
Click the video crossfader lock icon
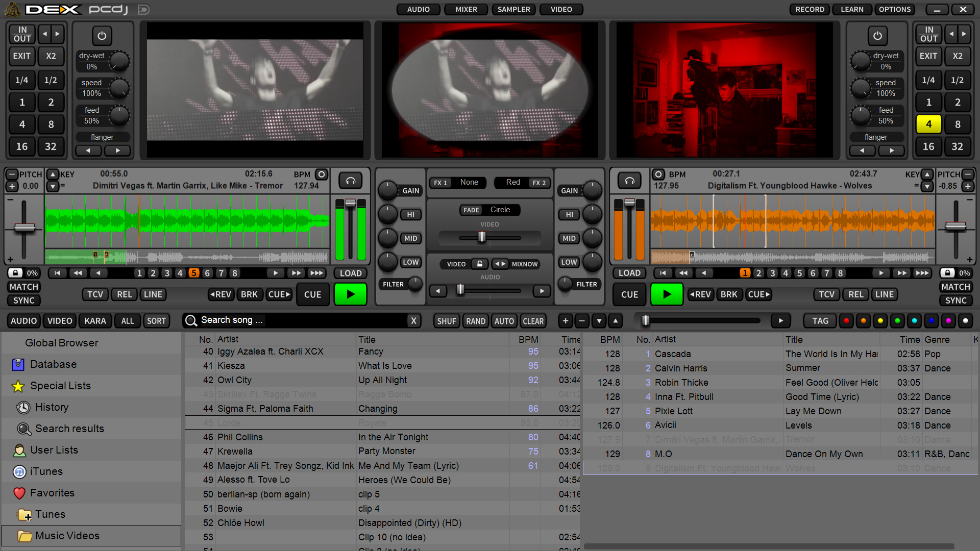click(x=479, y=264)
